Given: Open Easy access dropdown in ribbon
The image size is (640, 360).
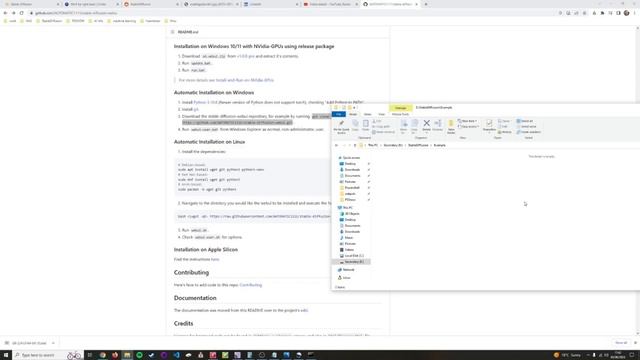Looking at the screenshot, I should tap(469, 127).
